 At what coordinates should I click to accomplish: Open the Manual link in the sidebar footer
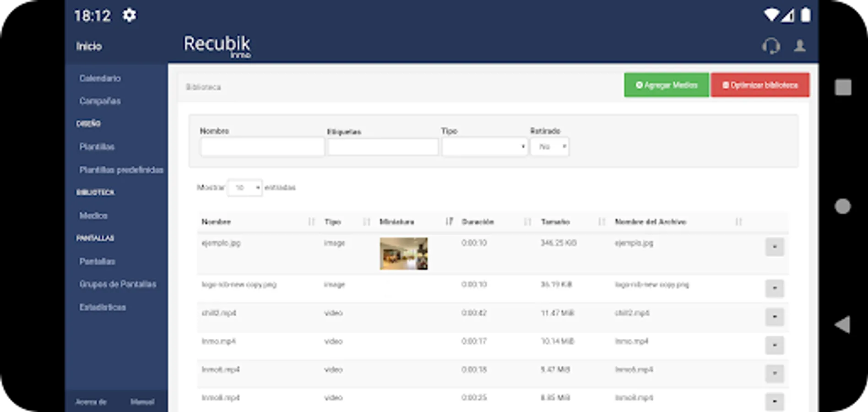(x=142, y=402)
